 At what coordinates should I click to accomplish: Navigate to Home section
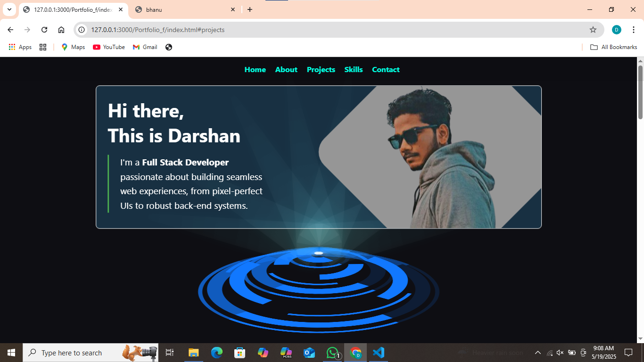(255, 70)
